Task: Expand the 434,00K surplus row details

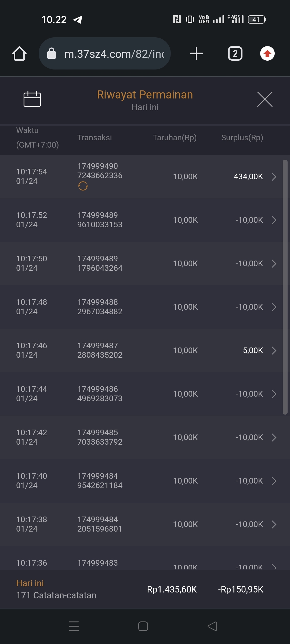Action: (x=274, y=177)
